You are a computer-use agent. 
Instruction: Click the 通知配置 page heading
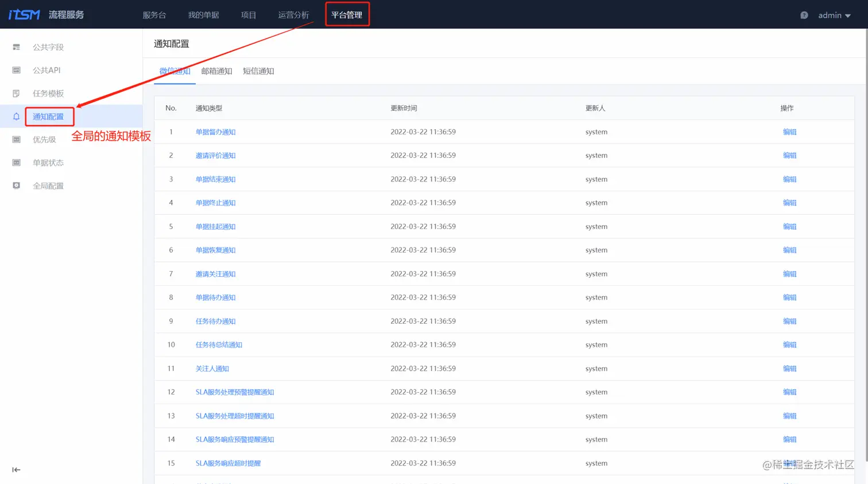pyautogui.click(x=172, y=44)
